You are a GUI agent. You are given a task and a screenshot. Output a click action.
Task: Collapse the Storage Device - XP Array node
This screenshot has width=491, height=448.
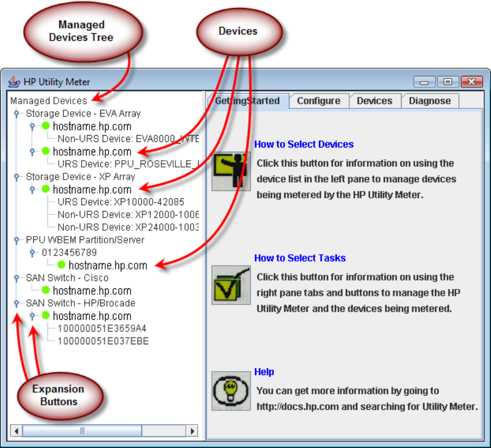[x=17, y=177]
